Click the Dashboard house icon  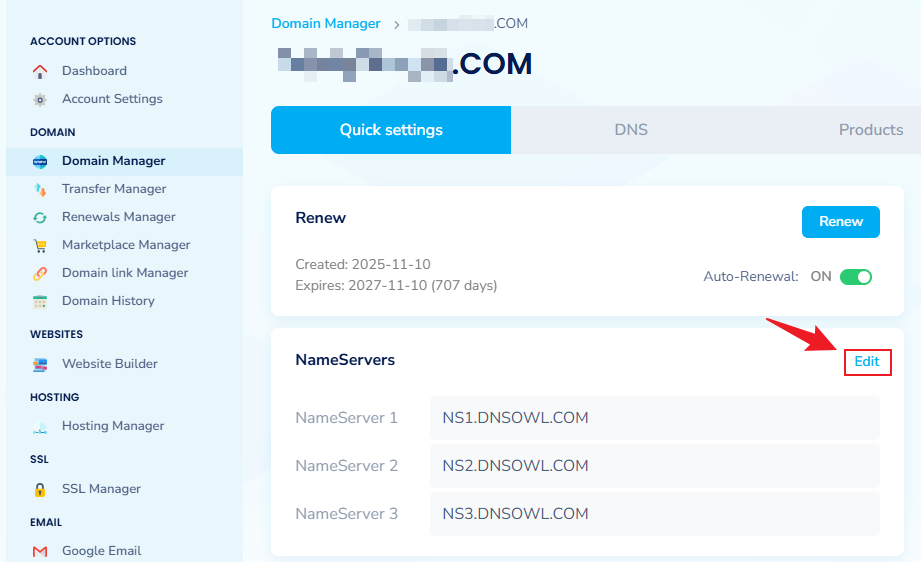tap(40, 71)
